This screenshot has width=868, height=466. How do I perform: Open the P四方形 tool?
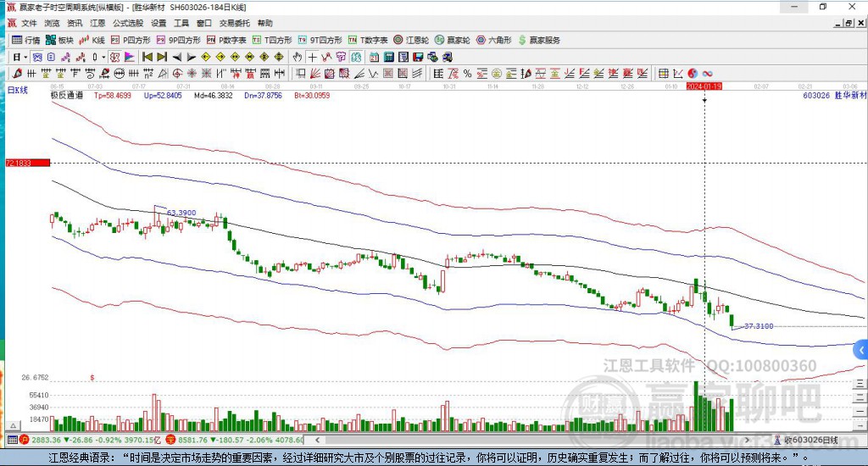131,40
